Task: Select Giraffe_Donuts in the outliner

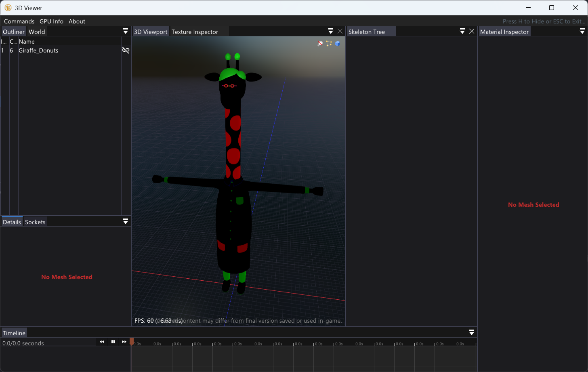Action: click(x=38, y=50)
